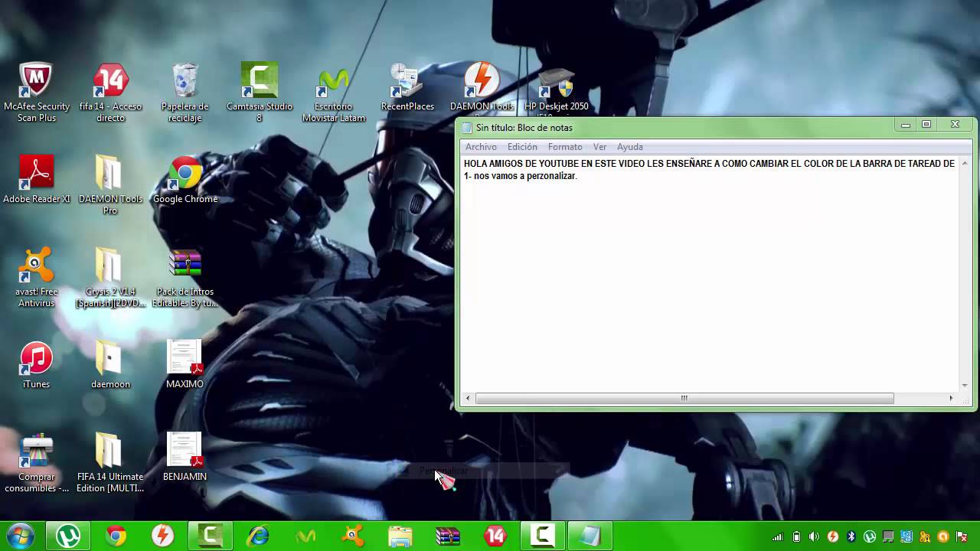Select Google Chrome desktop shortcut
Screen dimensions: 980x551
click(x=185, y=180)
